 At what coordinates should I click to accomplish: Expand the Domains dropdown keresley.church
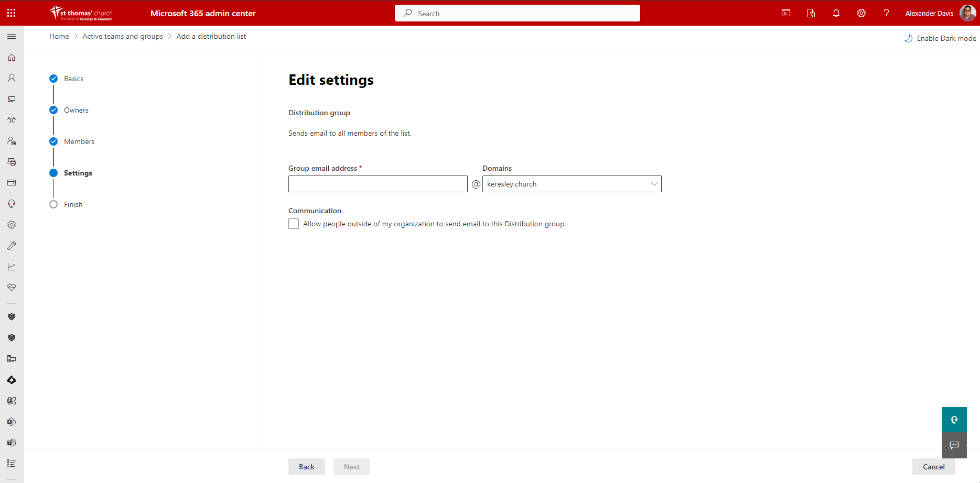(572, 184)
